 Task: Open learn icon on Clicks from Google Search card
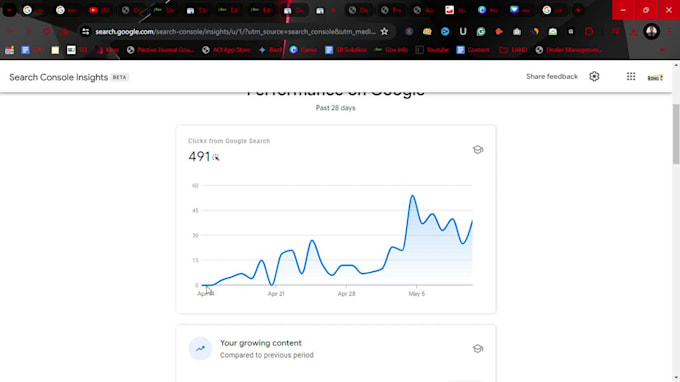point(477,150)
